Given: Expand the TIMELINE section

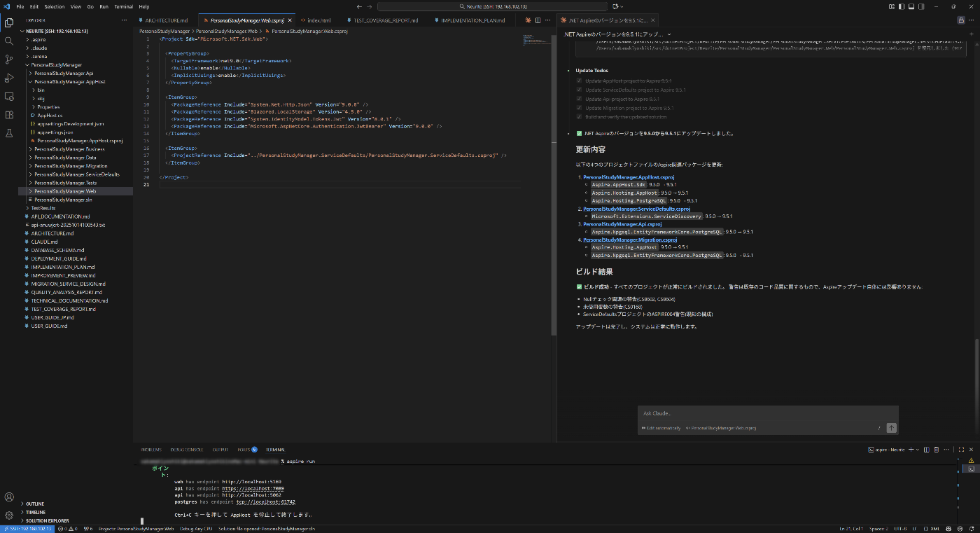Looking at the screenshot, I should [36, 512].
